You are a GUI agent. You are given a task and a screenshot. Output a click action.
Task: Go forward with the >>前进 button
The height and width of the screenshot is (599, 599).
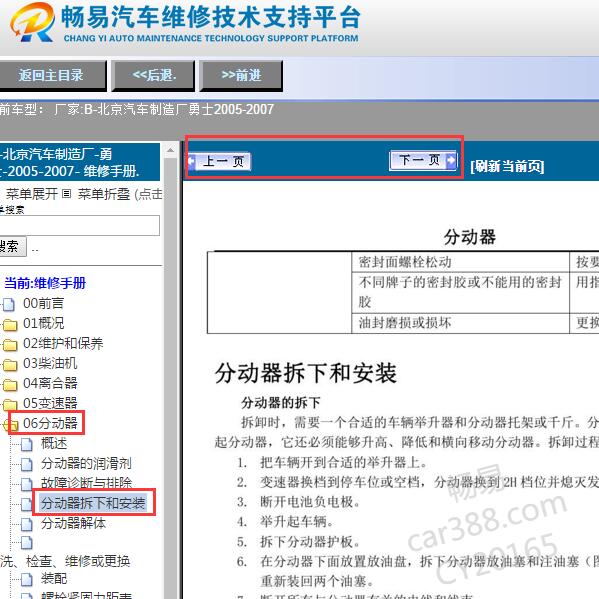(241, 75)
